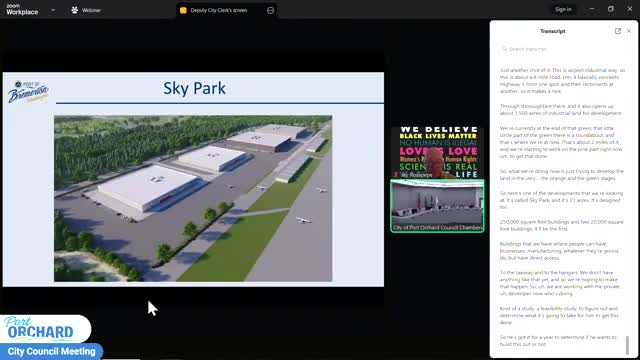Click transcript paragraph starting 'Just another shot'
The image size is (640, 360).
(562, 81)
